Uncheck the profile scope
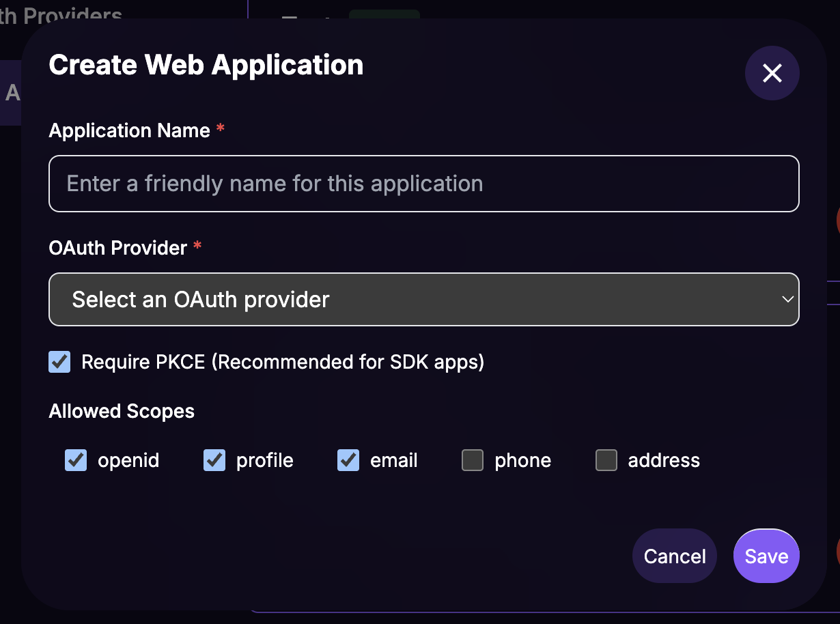This screenshot has height=624, width=840. click(x=214, y=460)
